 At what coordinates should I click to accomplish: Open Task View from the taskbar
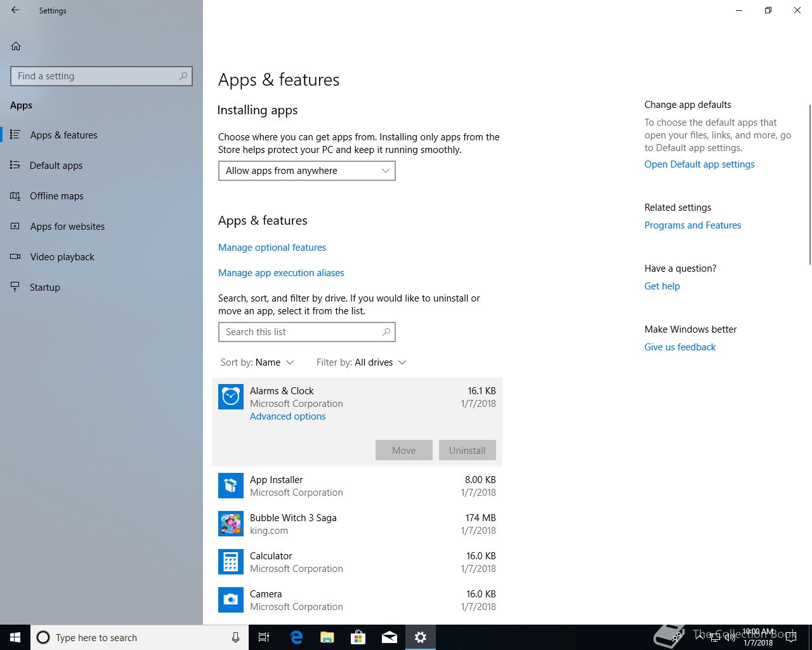click(x=264, y=637)
